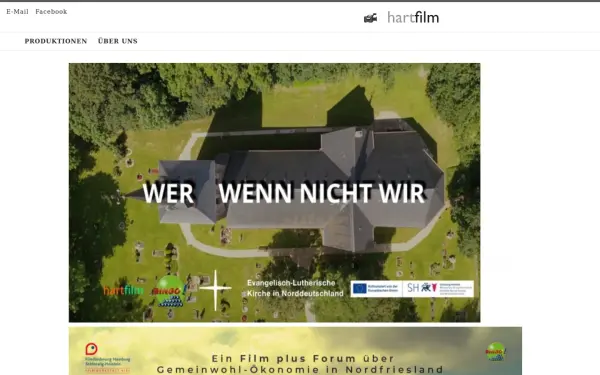Click the white cross church symbol
Viewport: 600px width, 375px height.
pyautogui.click(x=215, y=290)
